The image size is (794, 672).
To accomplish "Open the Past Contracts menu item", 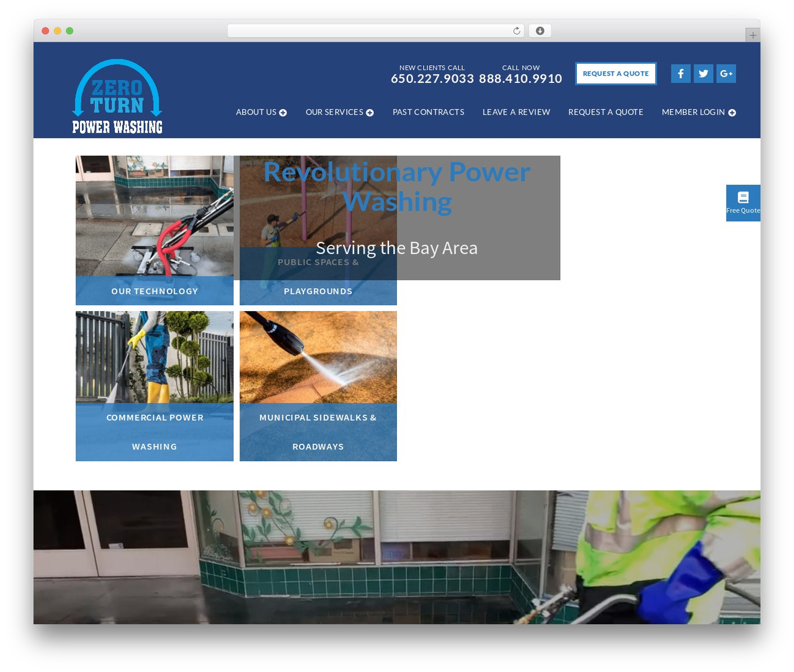I will (x=429, y=112).
